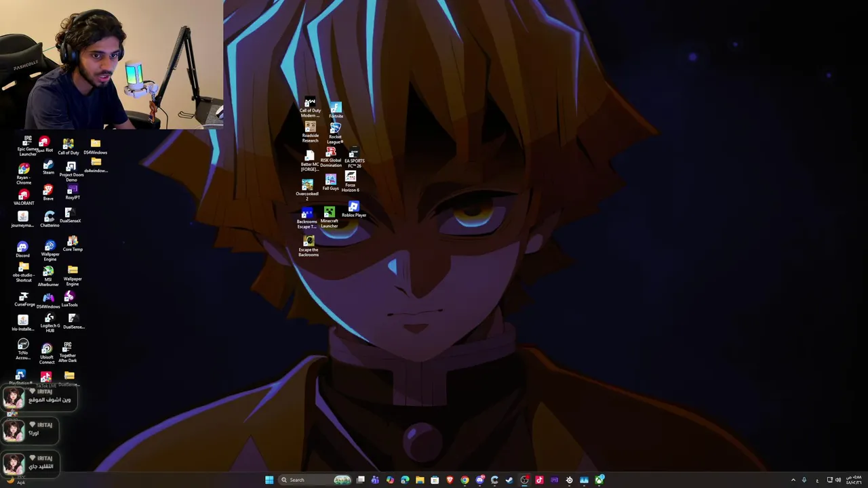Select the DualSenseX desktop shortcut
The width and height of the screenshot is (868, 488).
(x=71, y=216)
